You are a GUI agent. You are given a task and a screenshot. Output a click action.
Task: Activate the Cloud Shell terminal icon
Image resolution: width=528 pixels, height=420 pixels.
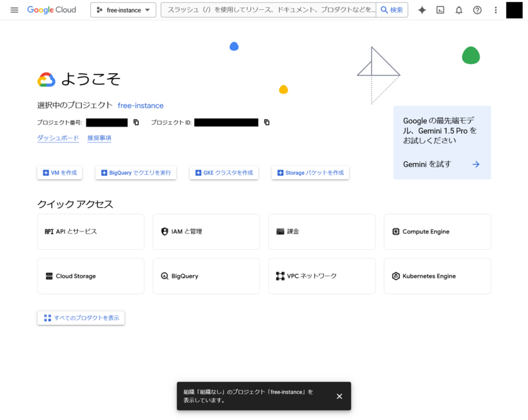tap(440, 10)
